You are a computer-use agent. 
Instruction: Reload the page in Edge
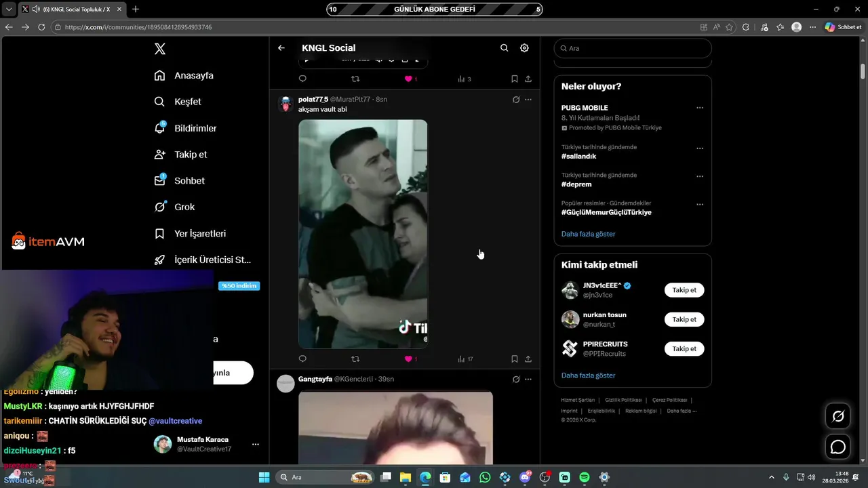pyautogui.click(x=41, y=27)
